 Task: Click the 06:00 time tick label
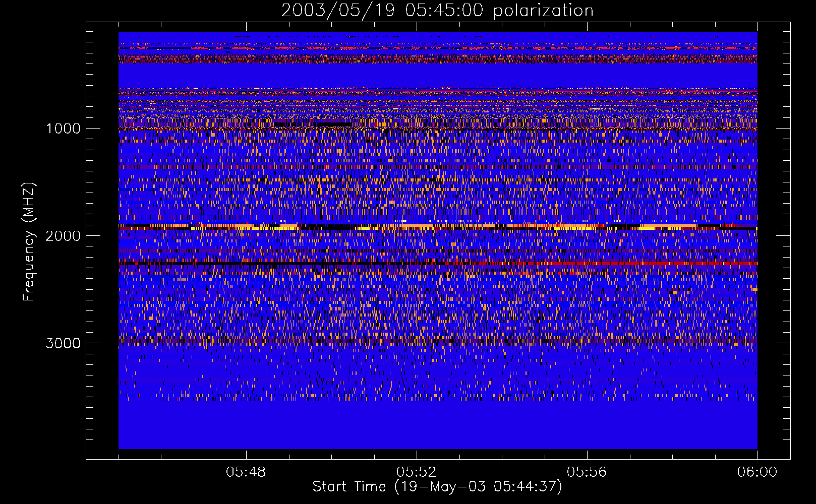pos(757,472)
